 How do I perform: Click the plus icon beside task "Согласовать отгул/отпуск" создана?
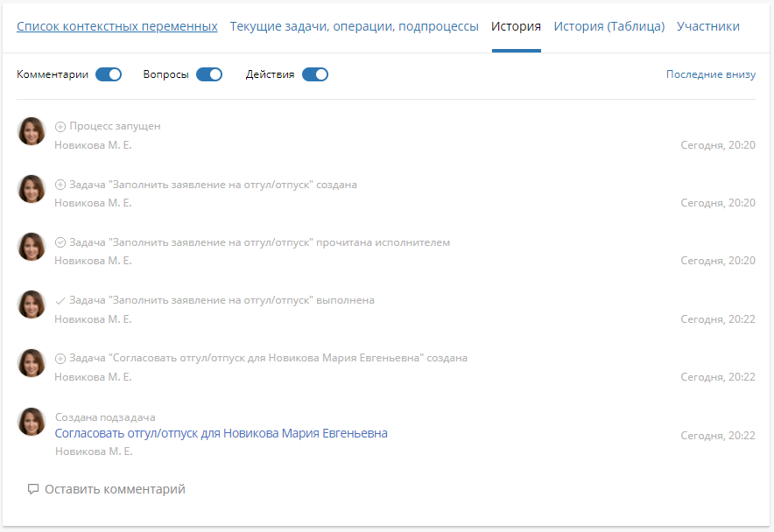59,357
